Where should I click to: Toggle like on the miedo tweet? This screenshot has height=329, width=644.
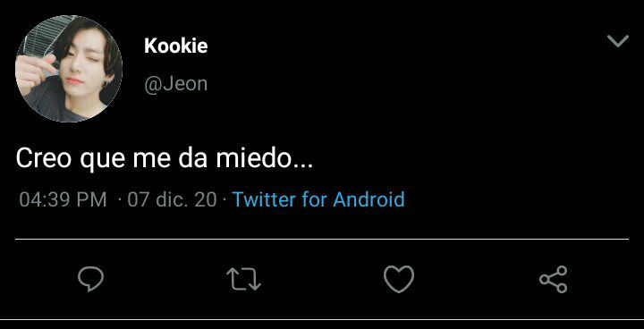[399, 279]
